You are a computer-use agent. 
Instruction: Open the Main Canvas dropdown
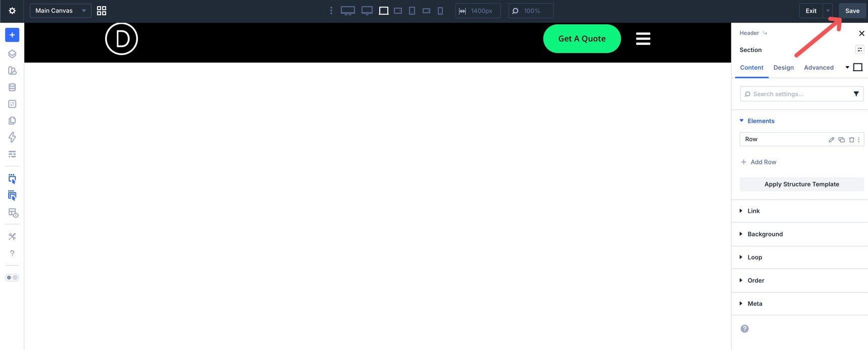click(61, 11)
